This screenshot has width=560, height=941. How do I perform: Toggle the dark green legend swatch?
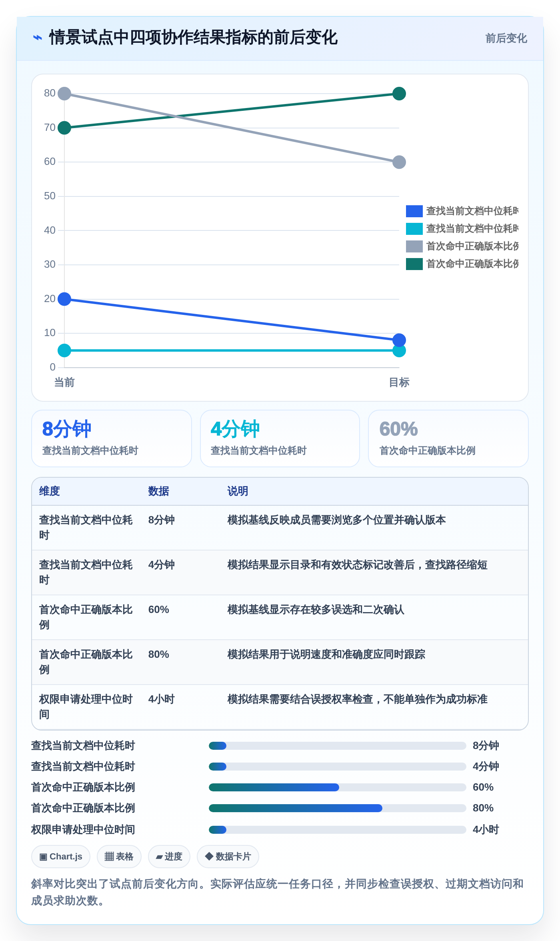coord(414,264)
